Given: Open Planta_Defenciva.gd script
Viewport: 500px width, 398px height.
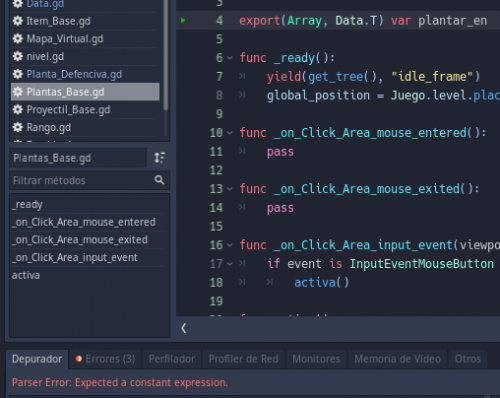Looking at the screenshot, I should coord(85,74).
